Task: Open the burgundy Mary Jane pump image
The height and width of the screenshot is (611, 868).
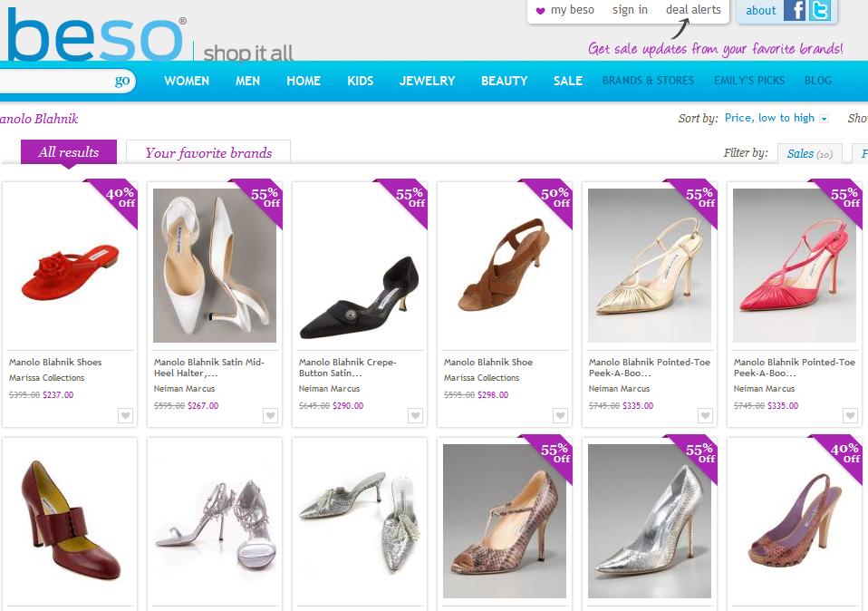Action: [70, 519]
